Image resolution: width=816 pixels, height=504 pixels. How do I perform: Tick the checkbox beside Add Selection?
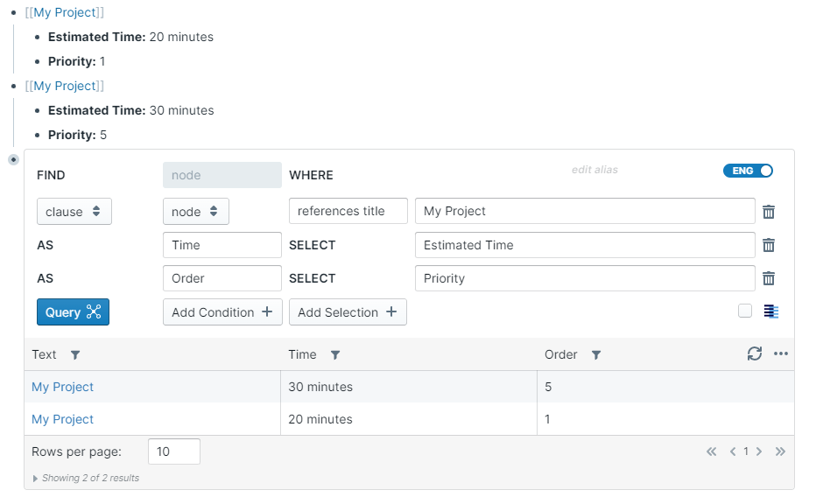[745, 311]
